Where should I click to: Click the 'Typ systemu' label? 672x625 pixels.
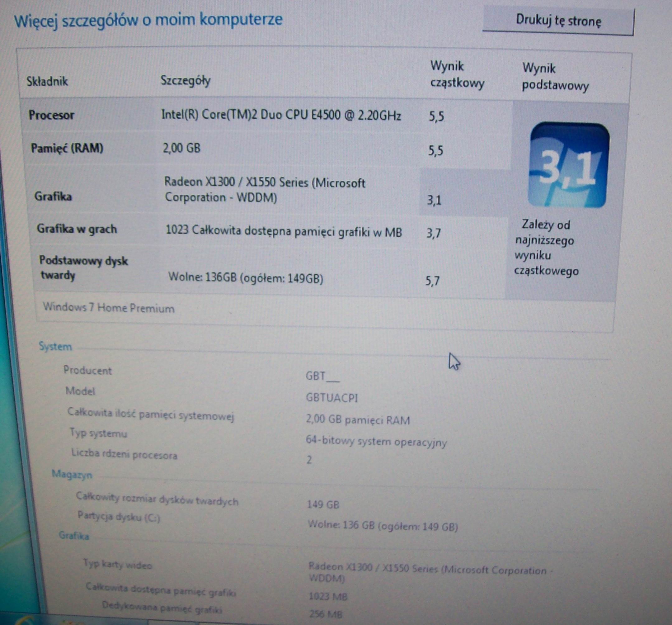tap(98, 433)
